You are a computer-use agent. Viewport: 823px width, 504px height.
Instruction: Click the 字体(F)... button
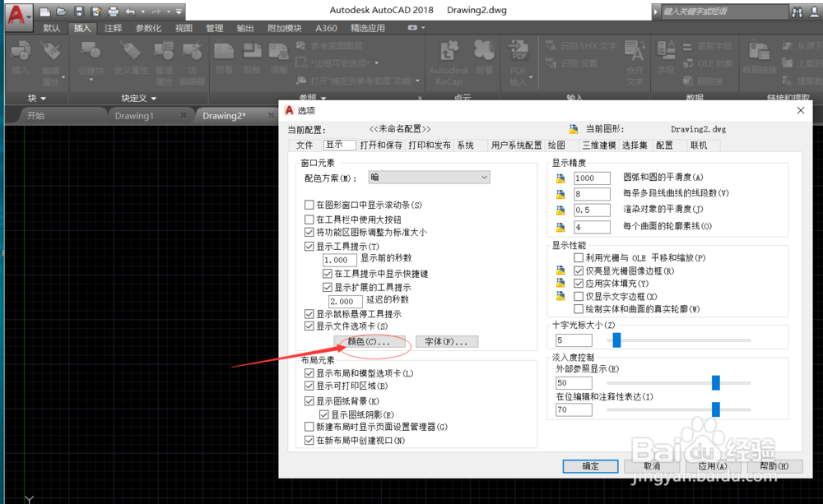(x=446, y=341)
